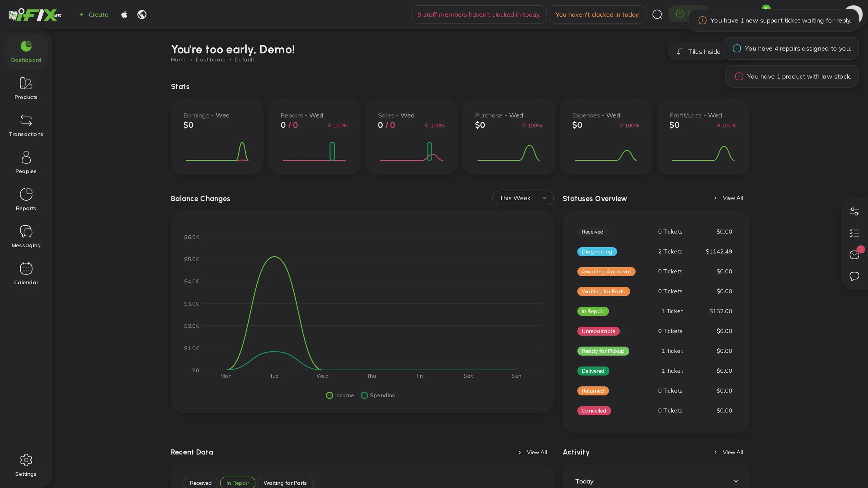This screenshot has width=868, height=488.
Task: Click the Delivered status badge
Action: [x=593, y=371]
